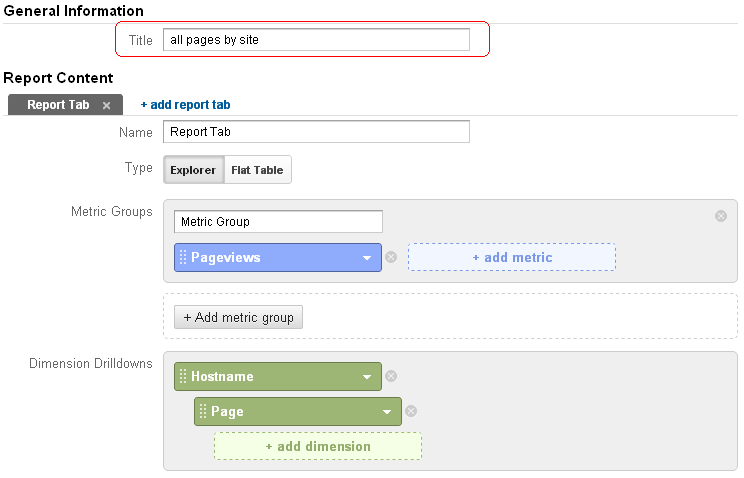Image resolution: width=744 pixels, height=478 pixels.
Task: Click the Metric Group name field
Action: (x=278, y=222)
